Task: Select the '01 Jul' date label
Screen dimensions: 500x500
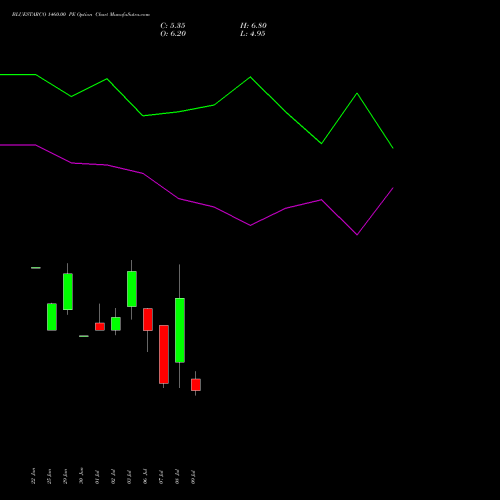Action: click(97, 477)
